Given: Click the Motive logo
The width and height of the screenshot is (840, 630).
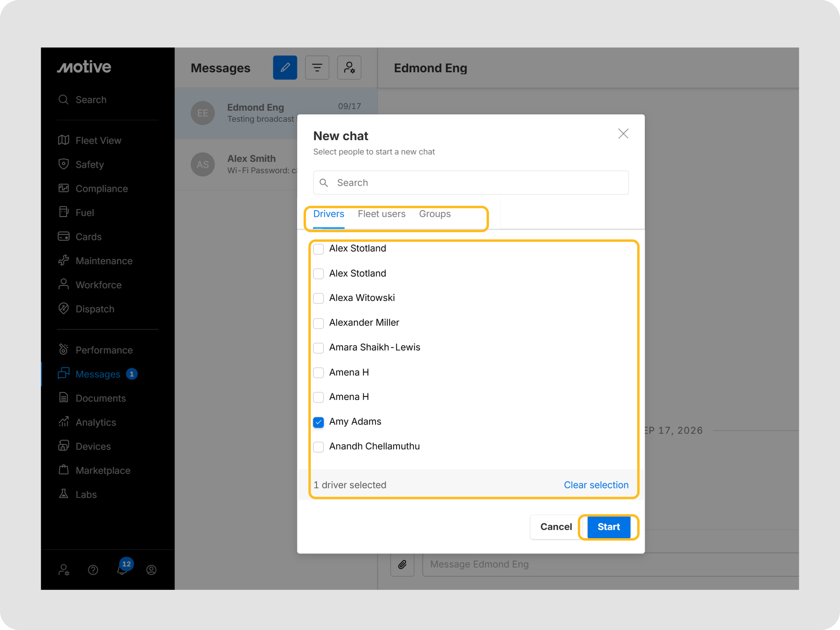Looking at the screenshot, I should click(84, 67).
